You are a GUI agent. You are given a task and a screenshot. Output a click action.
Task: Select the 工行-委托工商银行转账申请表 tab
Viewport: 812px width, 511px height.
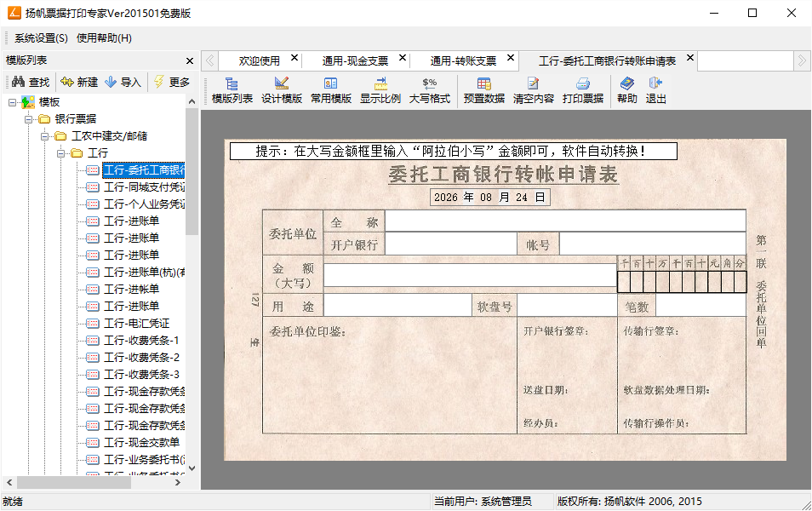[607, 61]
